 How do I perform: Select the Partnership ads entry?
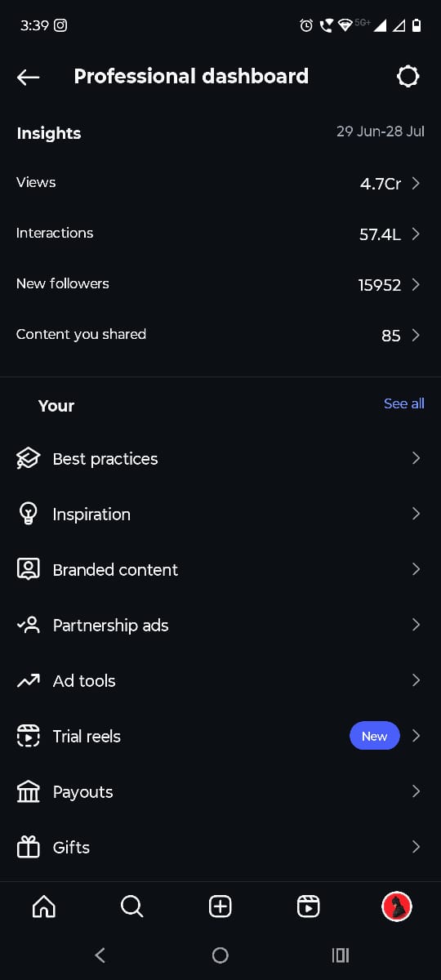point(220,626)
